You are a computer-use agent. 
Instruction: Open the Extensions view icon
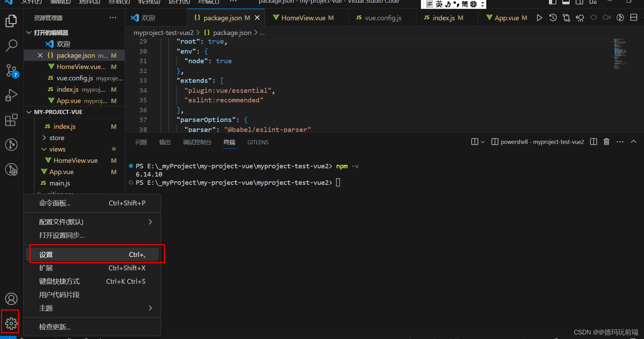(x=11, y=120)
